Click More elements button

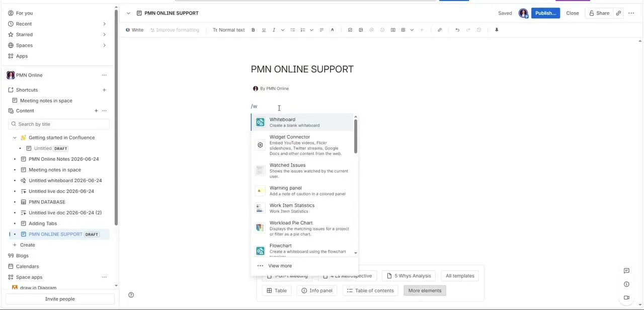tap(425, 290)
